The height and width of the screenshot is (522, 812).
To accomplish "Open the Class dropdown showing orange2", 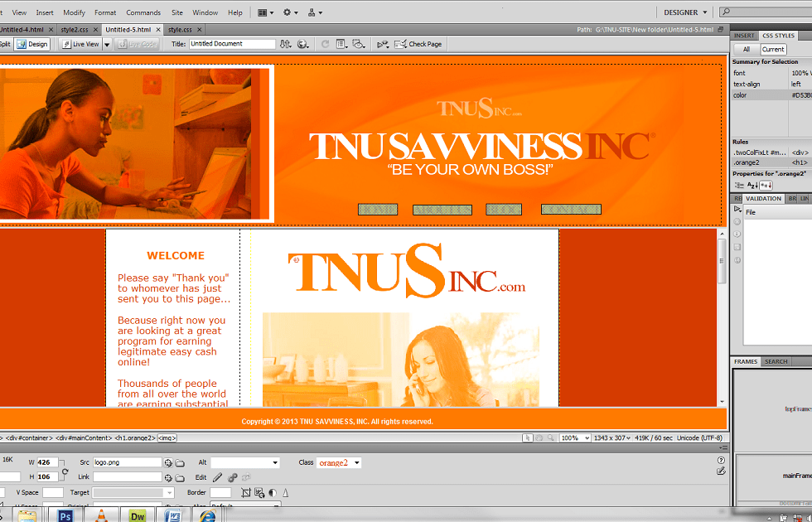I will coord(340,462).
